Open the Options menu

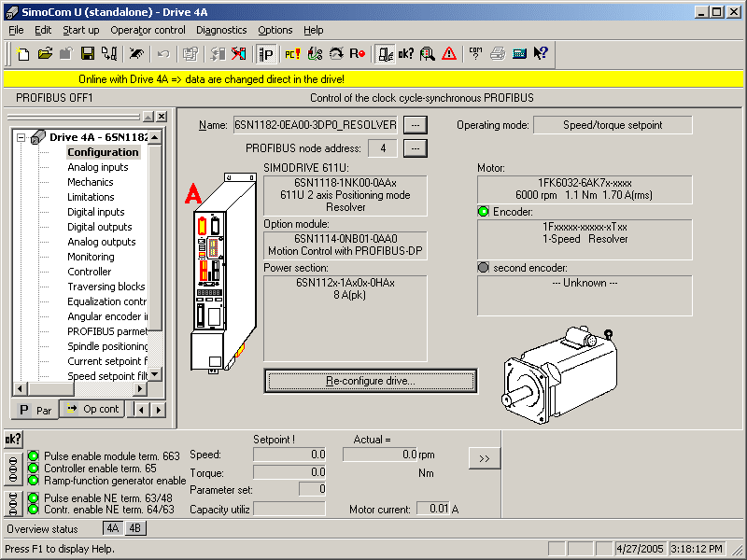pos(275,30)
